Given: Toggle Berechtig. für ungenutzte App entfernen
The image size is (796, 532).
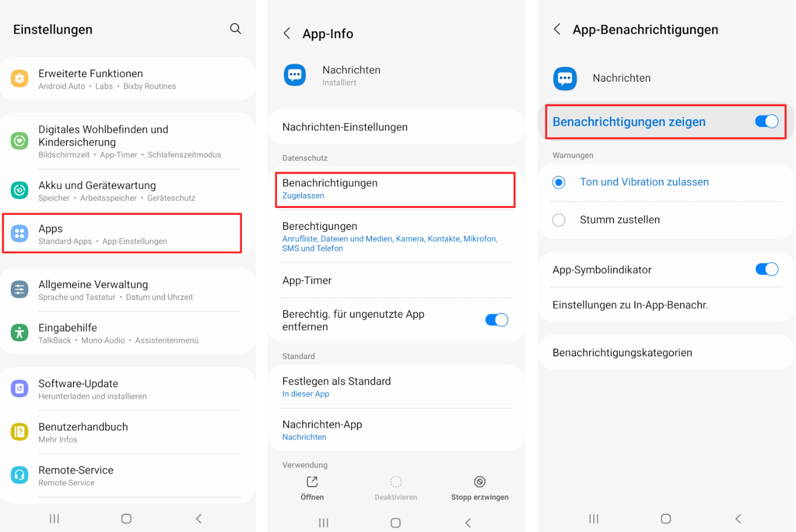Looking at the screenshot, I should pos(497,320).
